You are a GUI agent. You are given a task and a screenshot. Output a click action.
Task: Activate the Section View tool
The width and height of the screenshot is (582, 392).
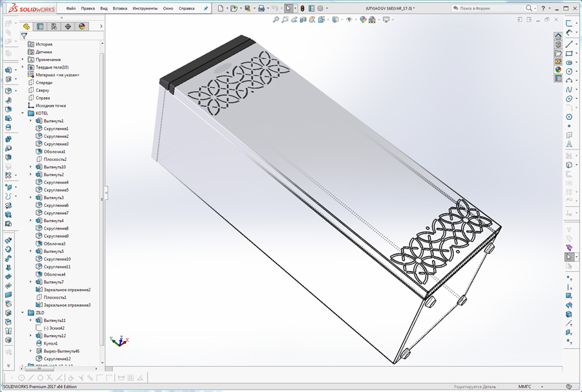(303, 20)
